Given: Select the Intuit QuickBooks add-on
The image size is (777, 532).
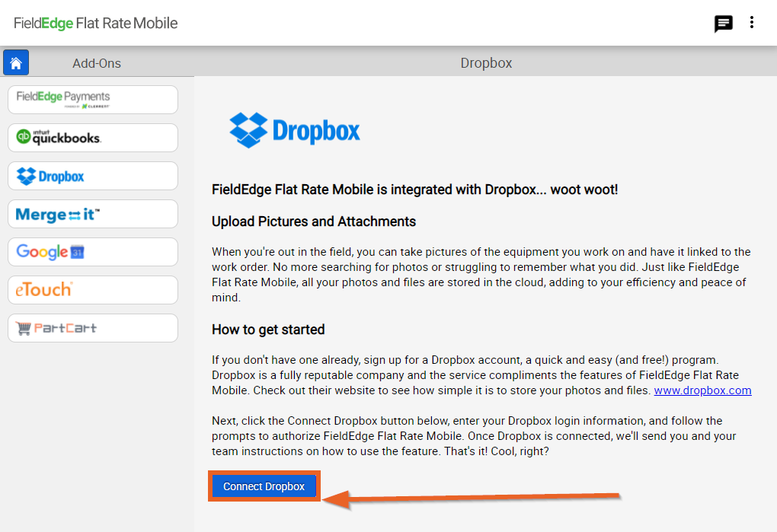Looking at the screenshot, I should coord(92,138).
